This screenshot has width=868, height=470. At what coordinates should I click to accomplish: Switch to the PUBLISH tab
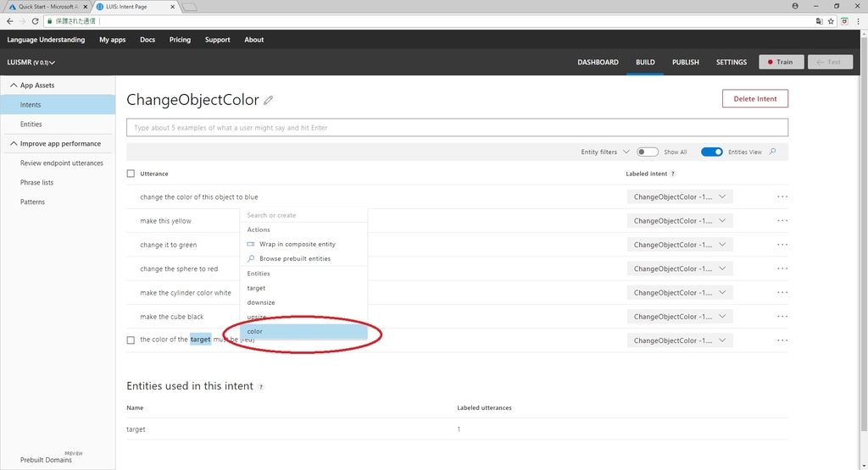click(685, 62)
